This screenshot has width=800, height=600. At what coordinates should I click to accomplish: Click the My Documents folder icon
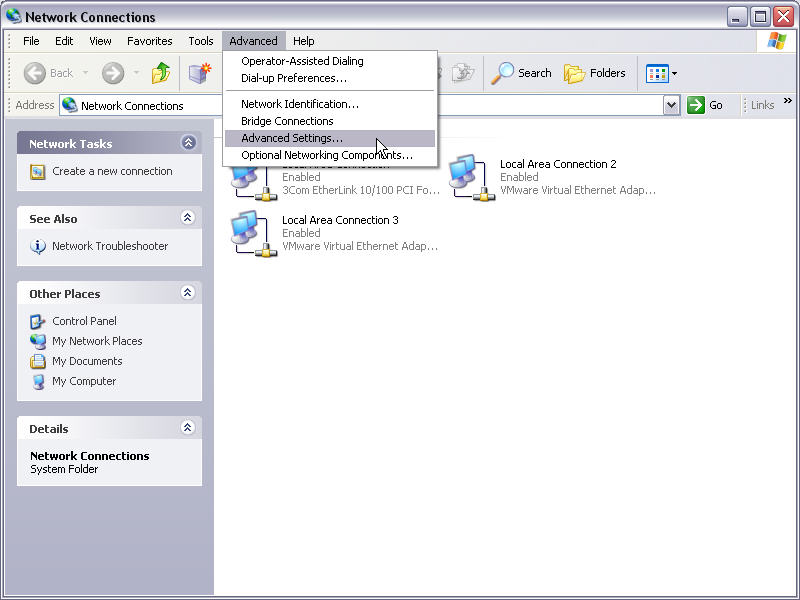click(38, 361)
